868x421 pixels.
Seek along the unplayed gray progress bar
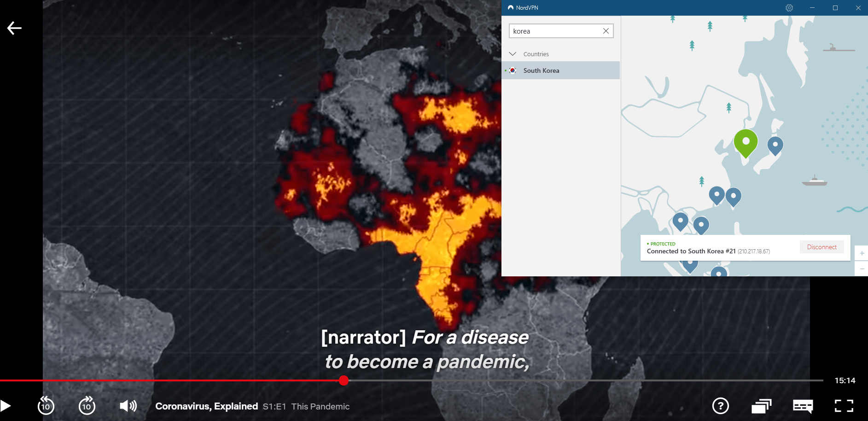click(x=586, y=380)
